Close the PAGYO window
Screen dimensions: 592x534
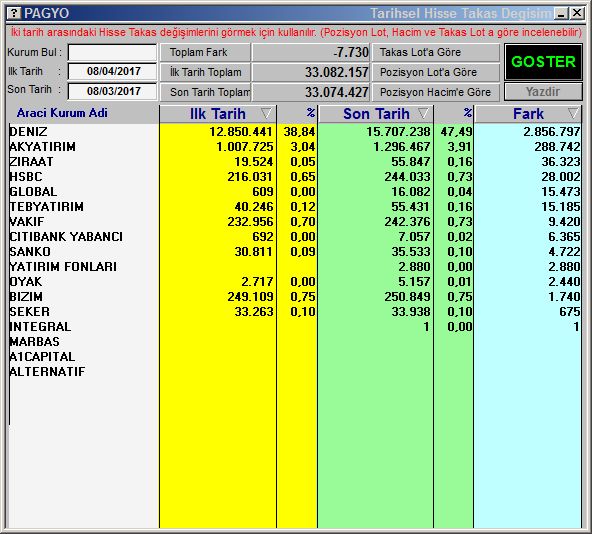click(x=577, y=14)
